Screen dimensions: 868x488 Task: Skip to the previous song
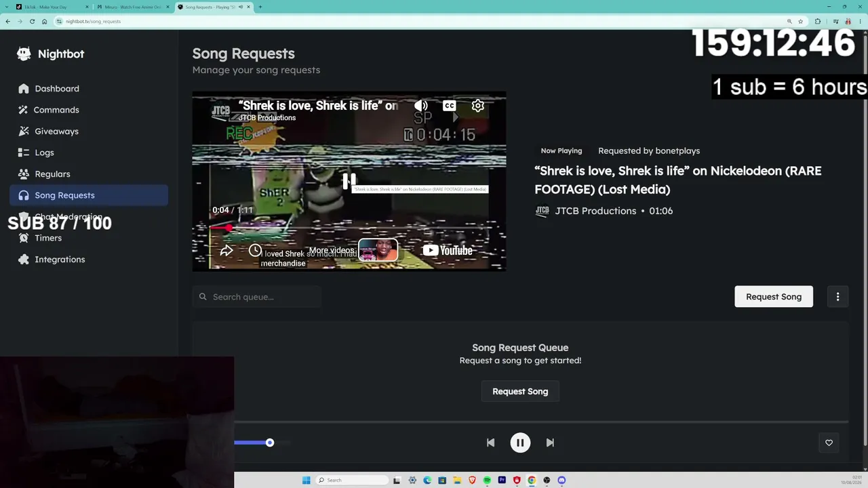(x=490, y=443)
